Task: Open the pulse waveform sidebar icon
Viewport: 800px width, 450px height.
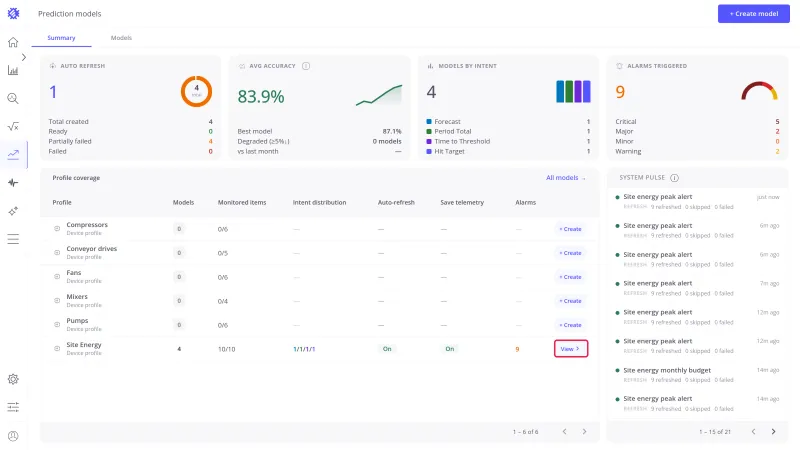Action: (13, 183)
